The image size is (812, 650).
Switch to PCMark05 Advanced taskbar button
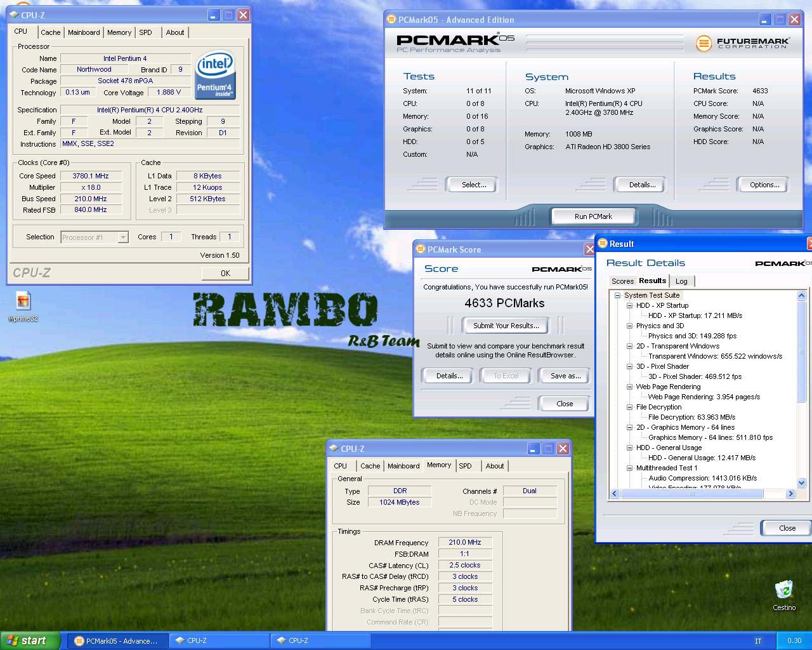pos(118,640)
